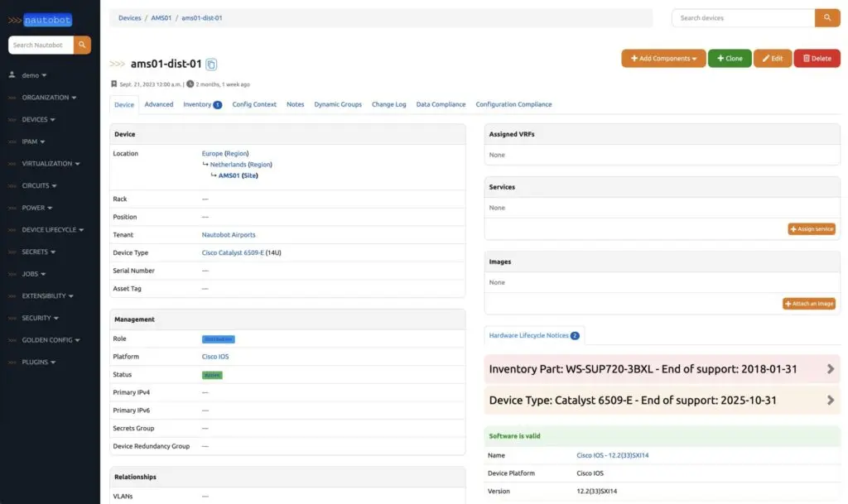Click the Attach an image button
Image resolution: width=848 pixels, height=504 pixels.
tap(808, 304)
